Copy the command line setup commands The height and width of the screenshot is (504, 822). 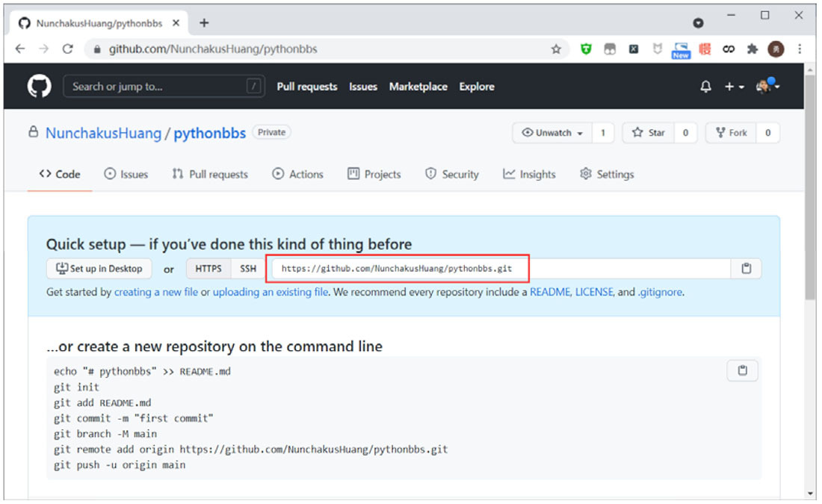742,371
